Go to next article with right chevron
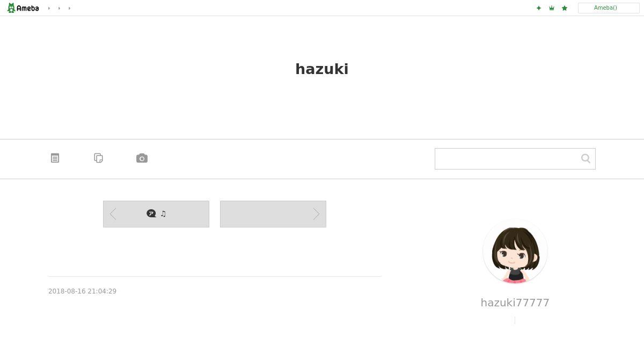This screenshot has width=644, height=338. point(316,214)
